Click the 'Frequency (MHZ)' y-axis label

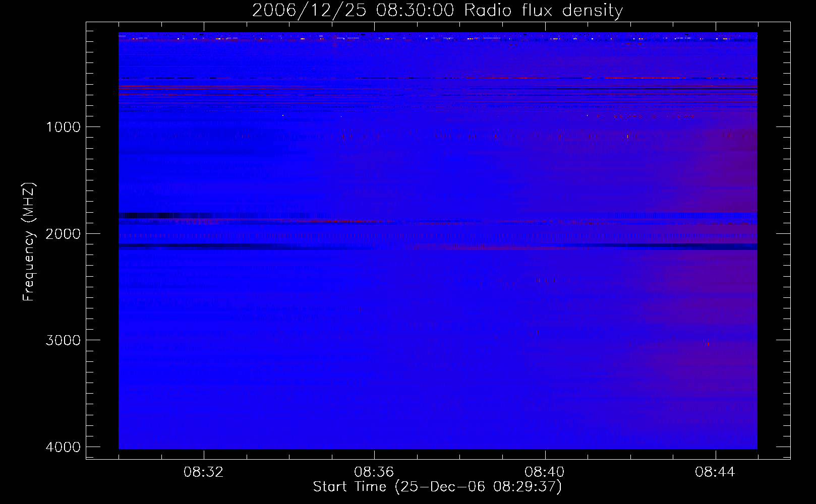[29, 242]
